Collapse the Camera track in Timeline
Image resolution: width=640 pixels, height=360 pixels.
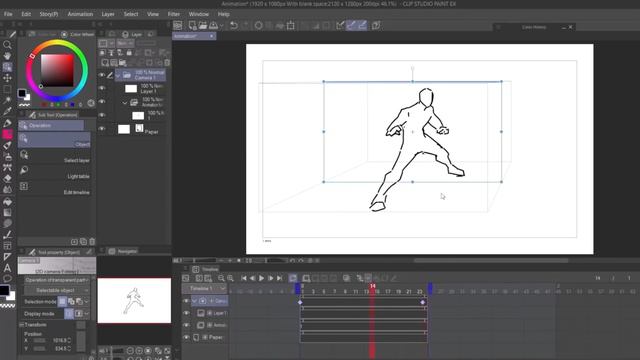[x=194, y=301]
